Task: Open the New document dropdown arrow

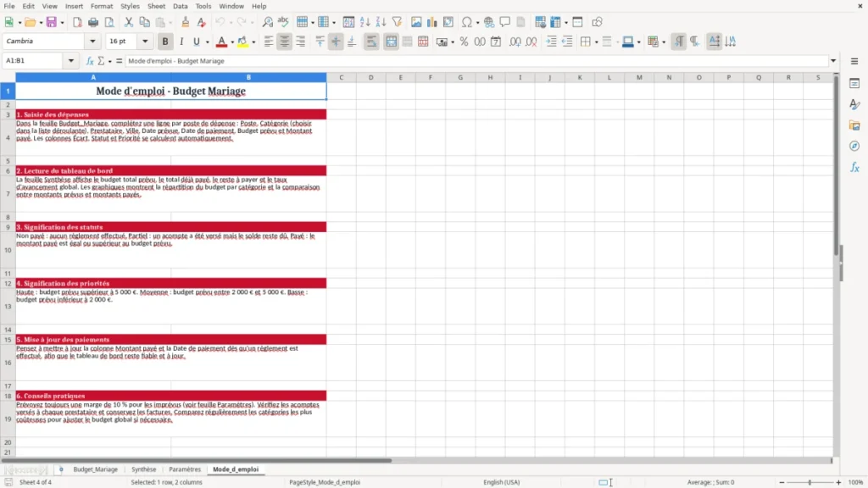Action: pyautogui.click(x=19, y=23)
